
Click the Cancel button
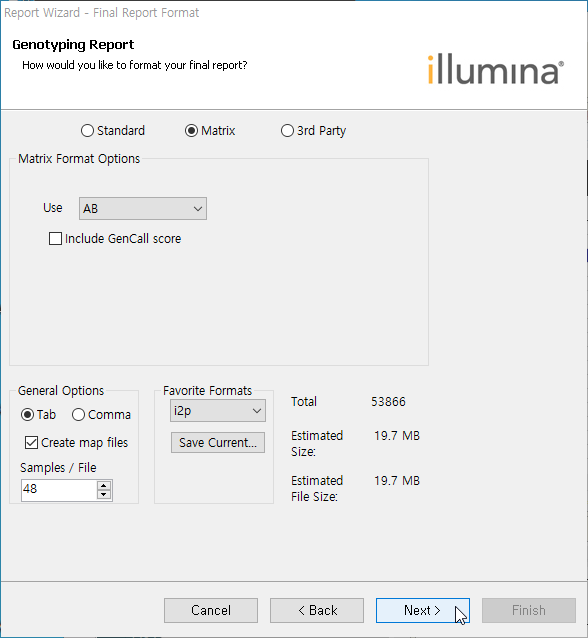(x=211, y=610)
